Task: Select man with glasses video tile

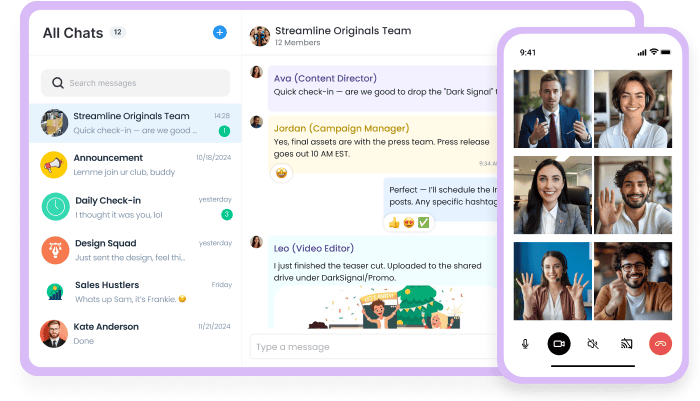Action: point(633,281)
